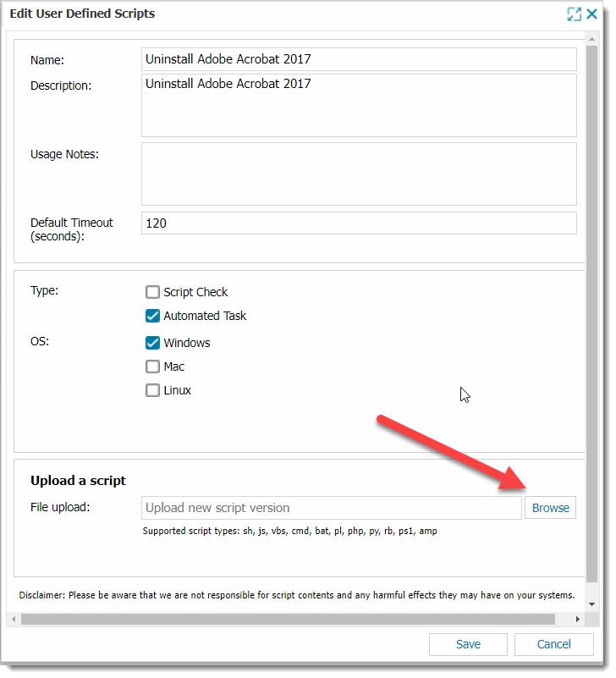The width and height of the screenshot is (616, 678).
Task: Save the script changes
Action: point(468,644)
